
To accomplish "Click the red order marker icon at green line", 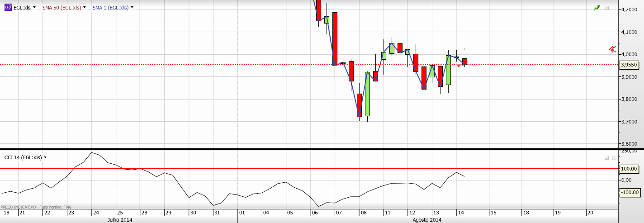I will [x=613, y=49].
